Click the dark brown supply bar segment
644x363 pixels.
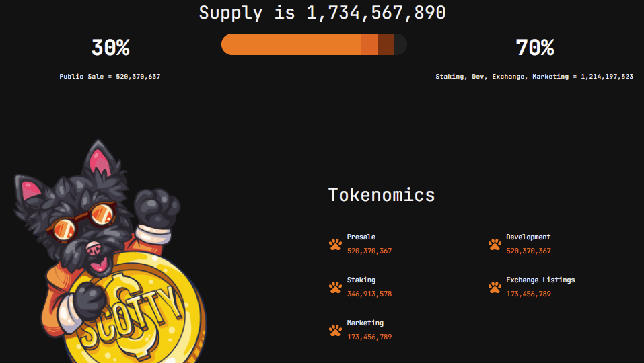click(386, 44)
